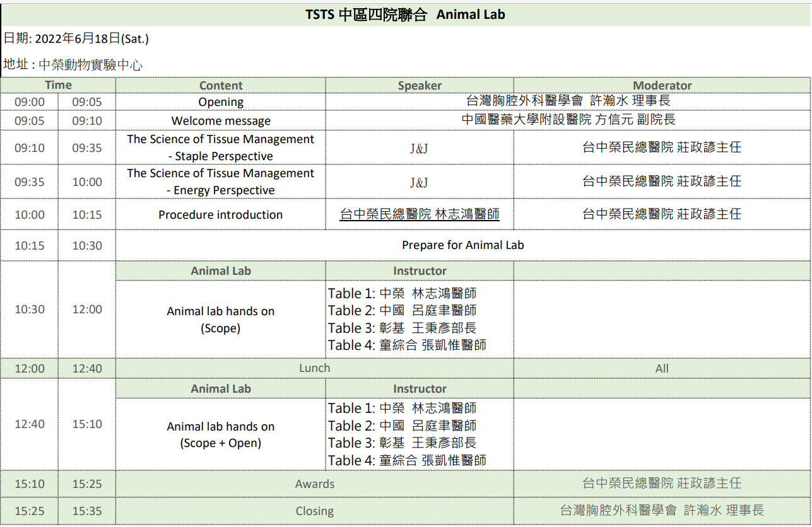Click the 09:00 start time cell
The height and width of the screenshot is (527, 812).
point(30,102)
